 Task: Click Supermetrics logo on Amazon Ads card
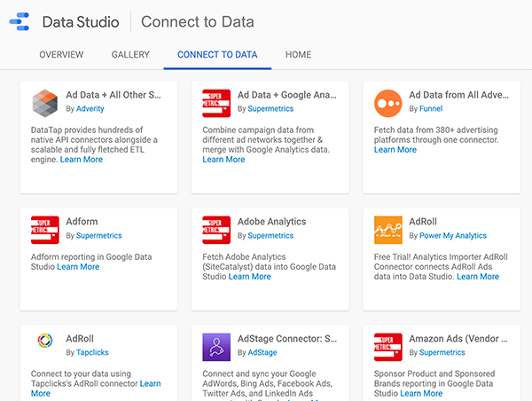coord(388,347)
